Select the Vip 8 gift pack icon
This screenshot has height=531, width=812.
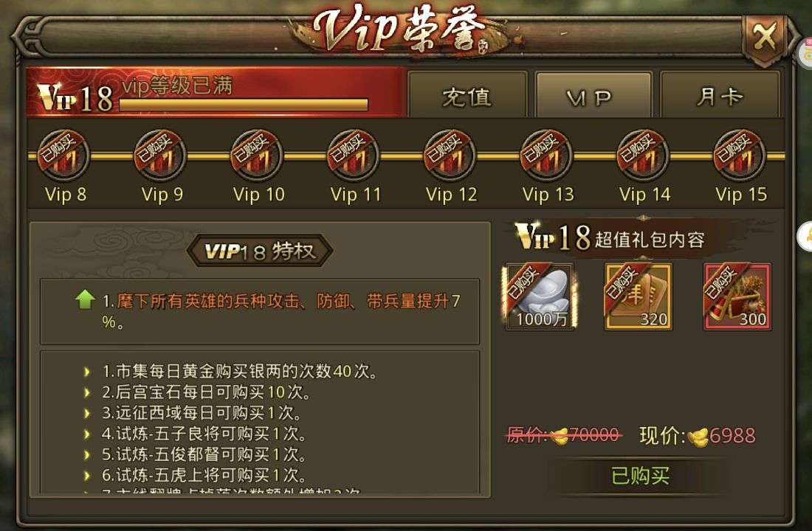pyautogui.click(x=64, y=156)
